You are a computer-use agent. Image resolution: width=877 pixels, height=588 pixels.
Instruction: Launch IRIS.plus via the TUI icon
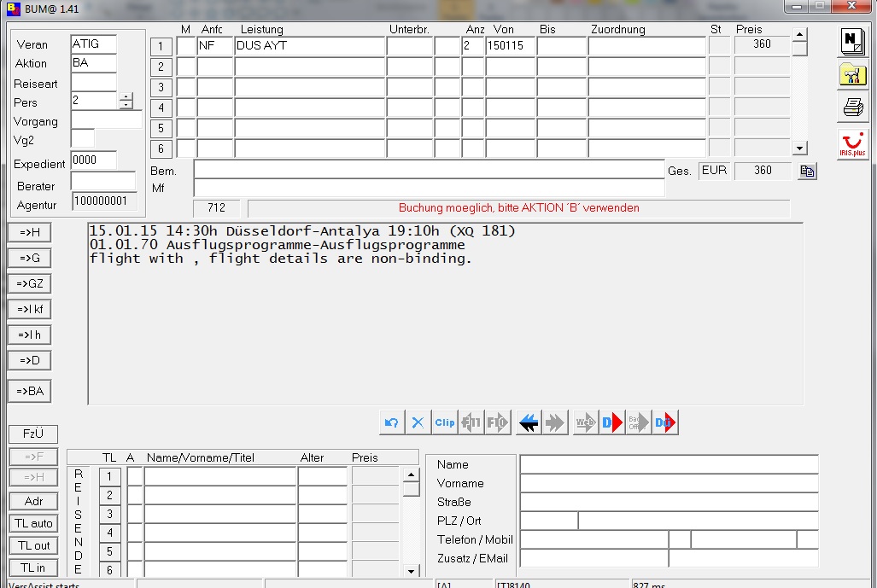point(852,143)
